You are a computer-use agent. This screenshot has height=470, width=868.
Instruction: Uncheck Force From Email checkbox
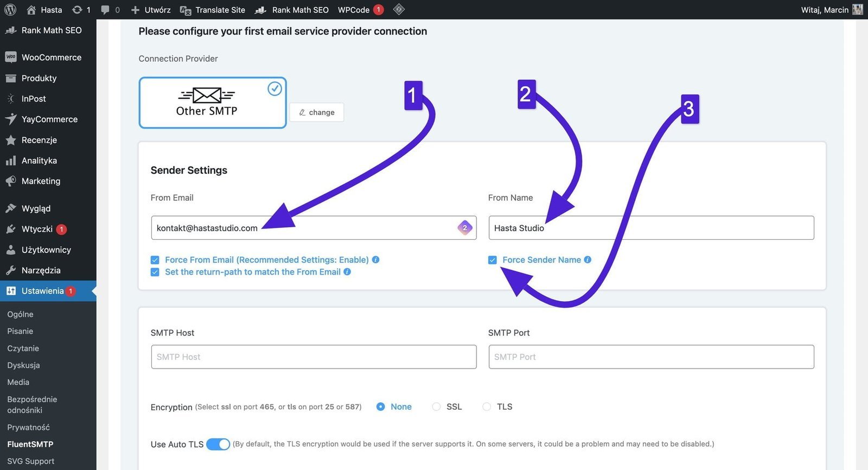coord(155,260)
